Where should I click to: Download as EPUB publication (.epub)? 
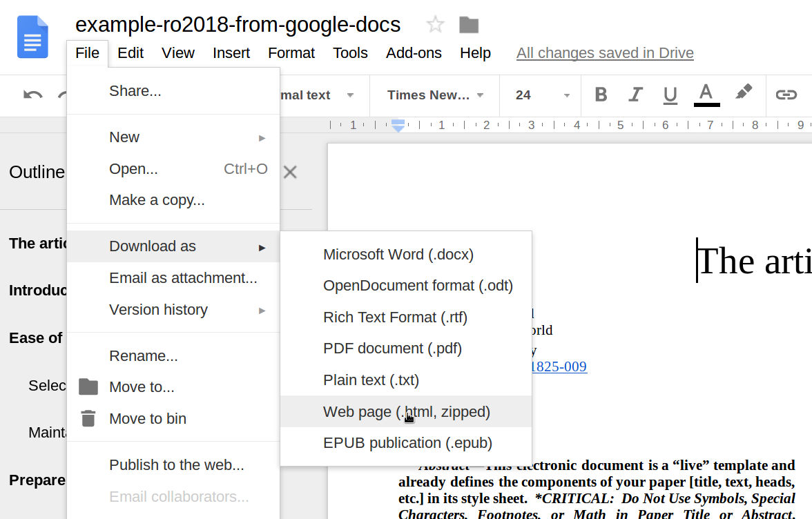406,443
